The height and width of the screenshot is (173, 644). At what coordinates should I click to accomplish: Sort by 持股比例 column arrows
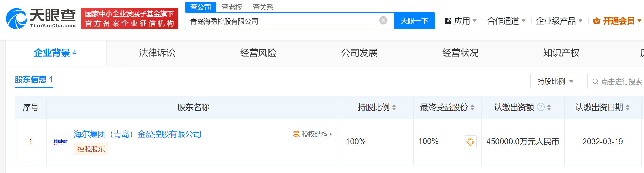[x=394, y=107]
